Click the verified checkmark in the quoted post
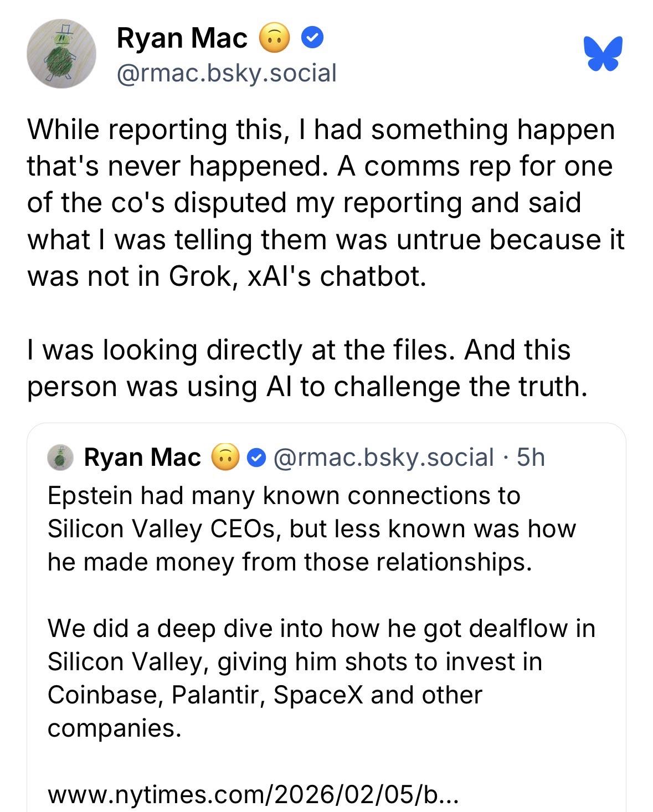The width and height of the screenshot is (653, 812). (x=255, y=458)
